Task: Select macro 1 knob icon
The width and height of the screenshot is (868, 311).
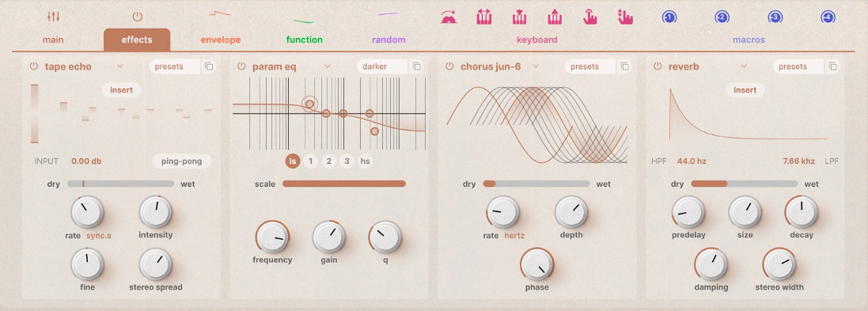Action: coord(669,17)
